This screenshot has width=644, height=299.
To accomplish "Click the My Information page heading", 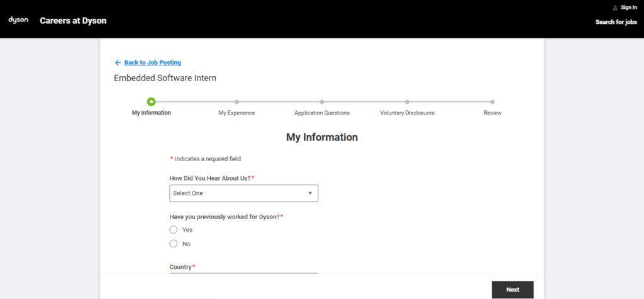I will click(322, 137).
